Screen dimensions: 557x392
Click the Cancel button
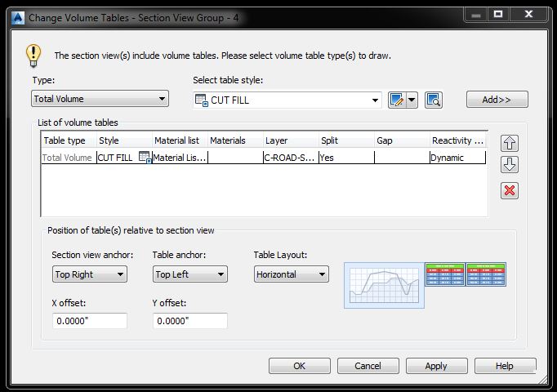pos(368,366)
